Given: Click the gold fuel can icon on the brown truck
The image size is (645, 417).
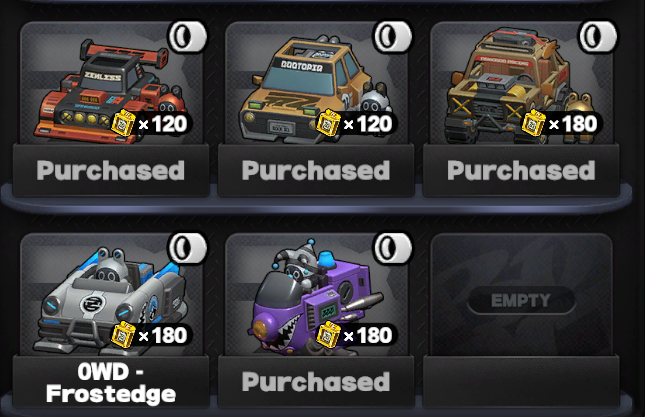Looking at the screenshot, I should [534, 123].
